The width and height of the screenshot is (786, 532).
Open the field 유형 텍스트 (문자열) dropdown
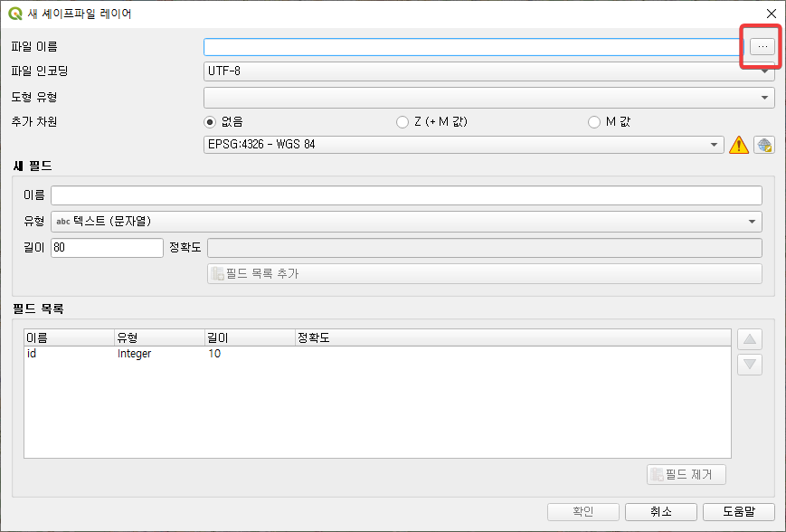[x=406, y=222]
